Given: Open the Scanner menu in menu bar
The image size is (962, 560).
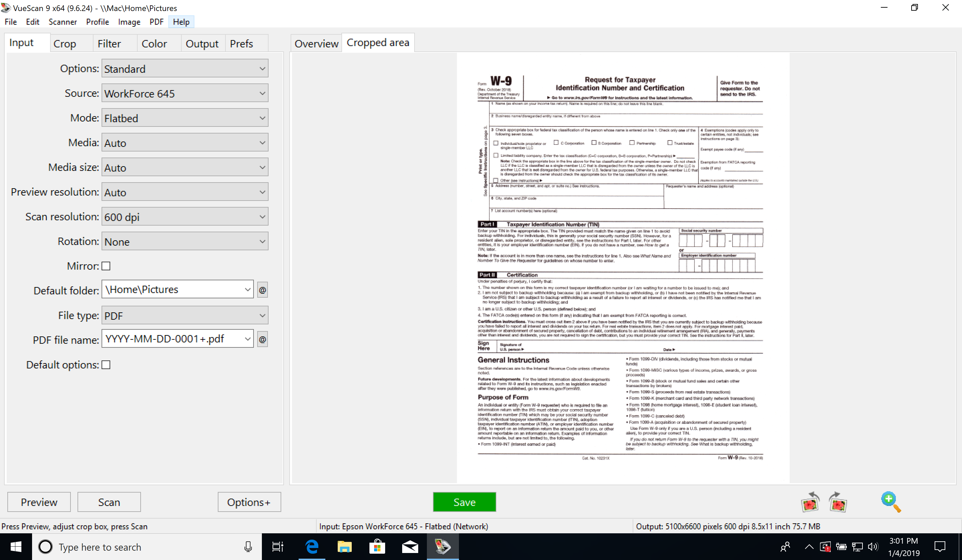Looking at the screenshot, I should click(63, 22).
